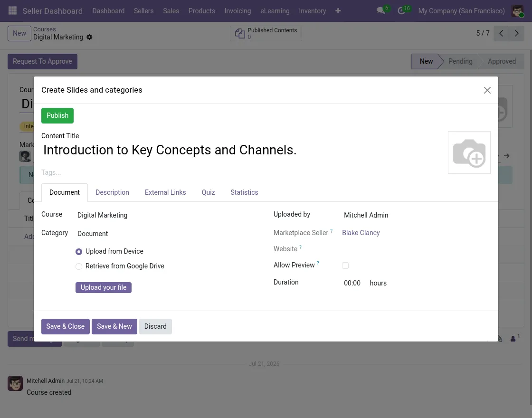Open the apps grid menu icon
532x418 pixels.
point(12,11)
